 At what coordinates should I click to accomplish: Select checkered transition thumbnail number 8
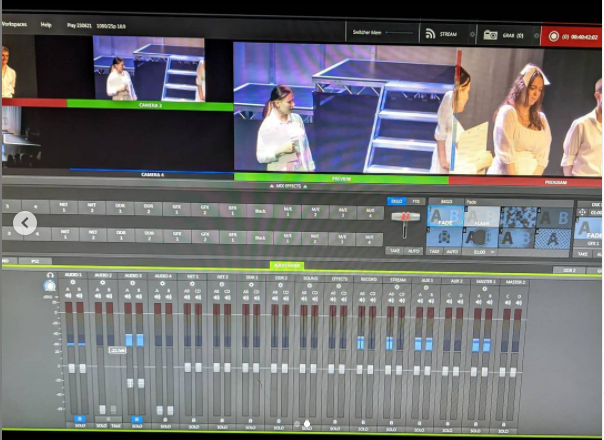553,239
